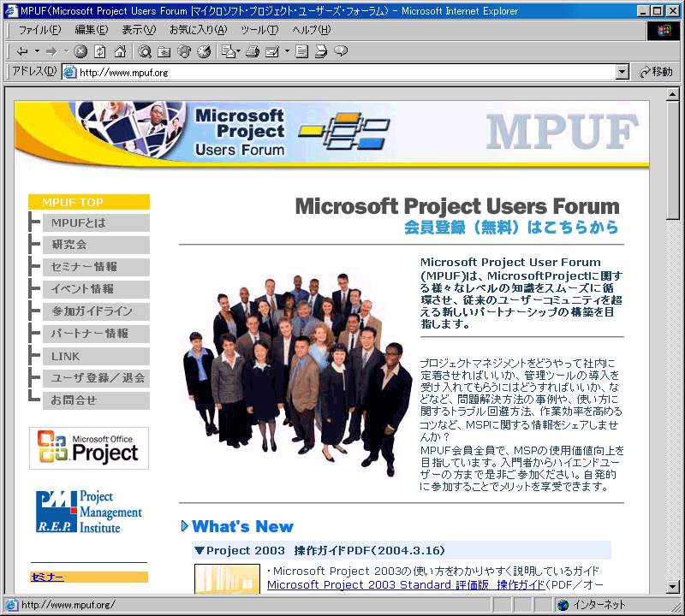Click the Forward arrow toolbar button
685x616 pixels.
click(x=51, y=51)
